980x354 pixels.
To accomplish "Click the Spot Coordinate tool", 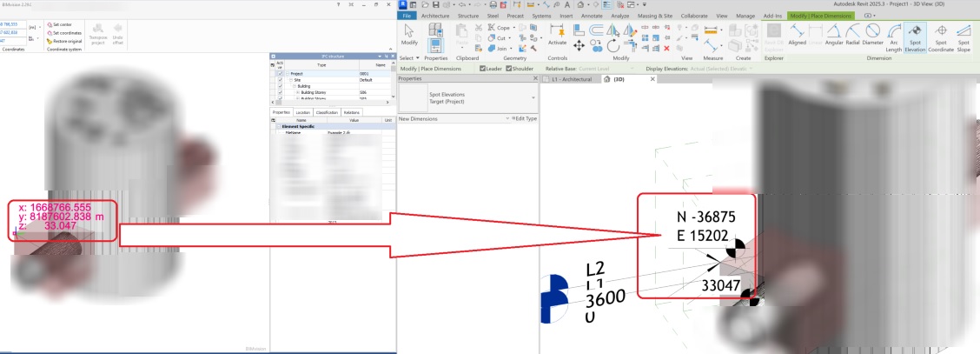I will point(941,37).
